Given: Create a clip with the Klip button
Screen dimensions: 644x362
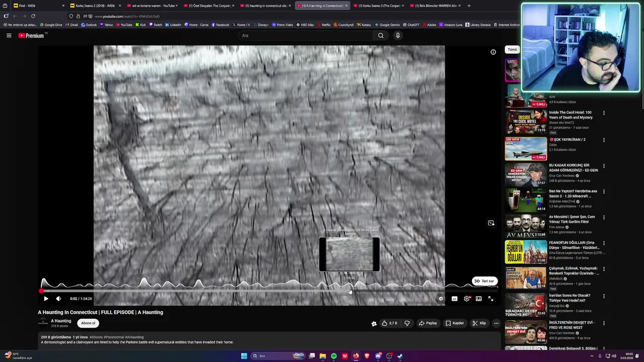Looking at the screenshot, I should 479,323.
